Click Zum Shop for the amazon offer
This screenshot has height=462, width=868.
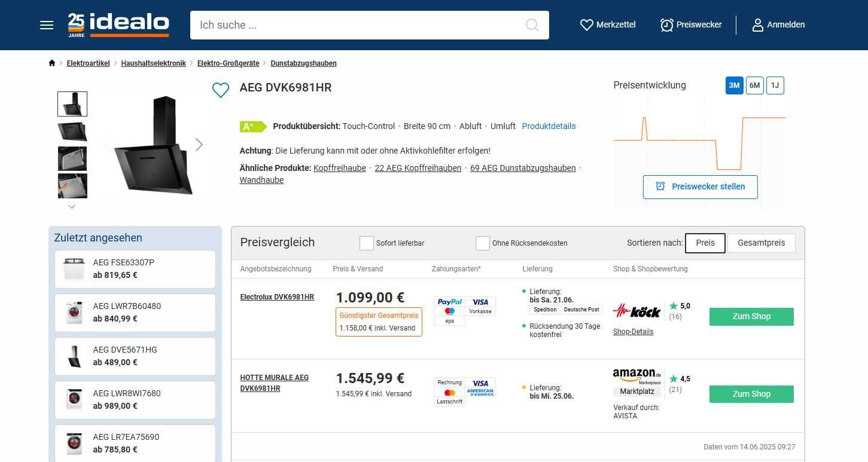click(751, 394)
